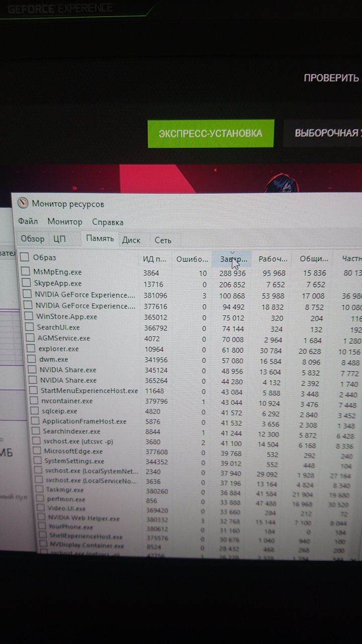Check the SearchUI.exe checkbox
Image resolution: width=362 pixels, height=644 pixels.
[x=29, y=327]
